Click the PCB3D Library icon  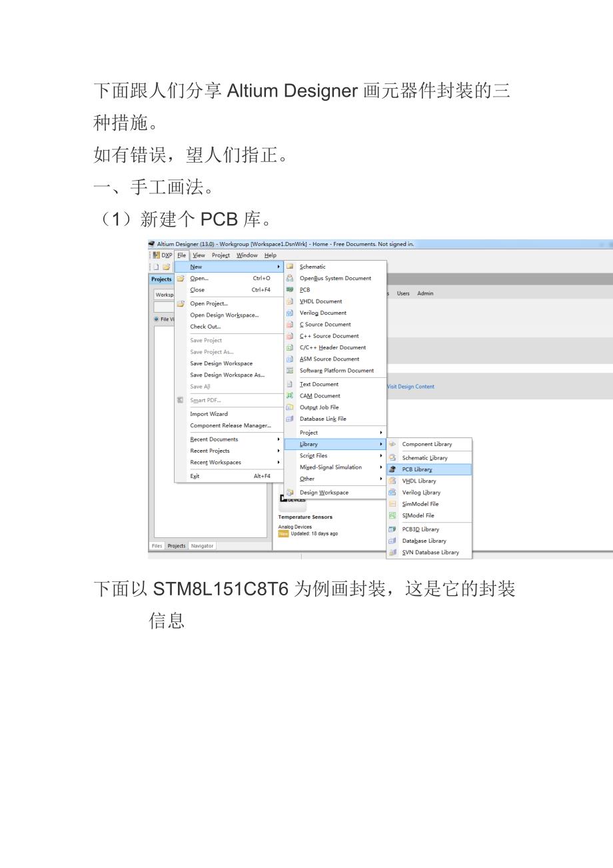(x=392, y=529)
